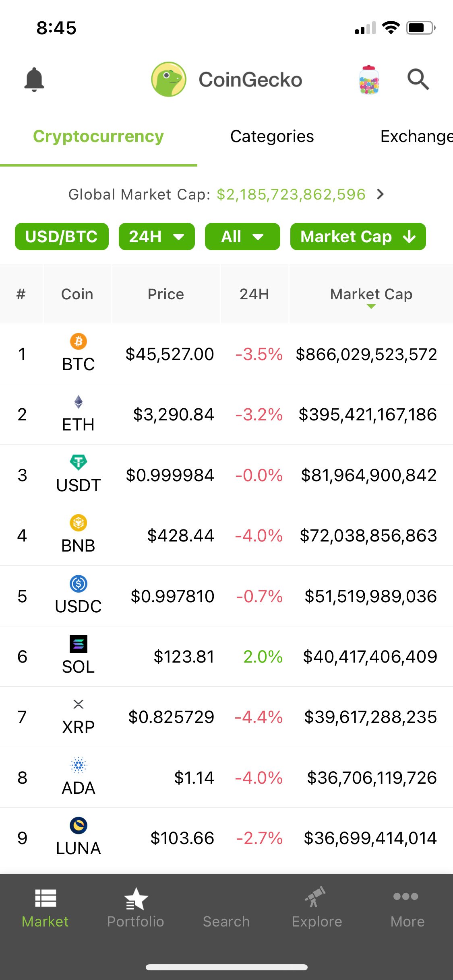
Task: Open the ETH row price $3,290.84
Action: 173,414
